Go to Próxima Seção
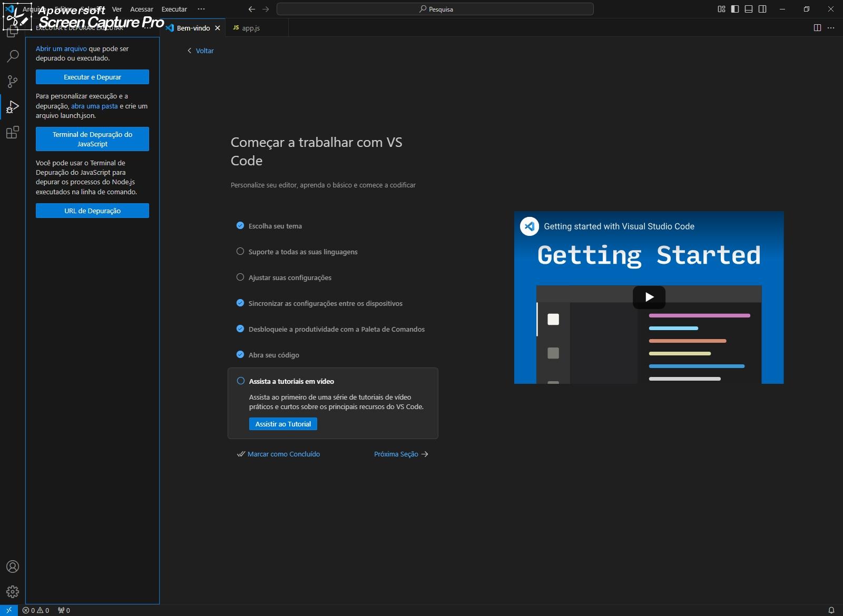Screen dimensions: 843x616 point(401,454)
